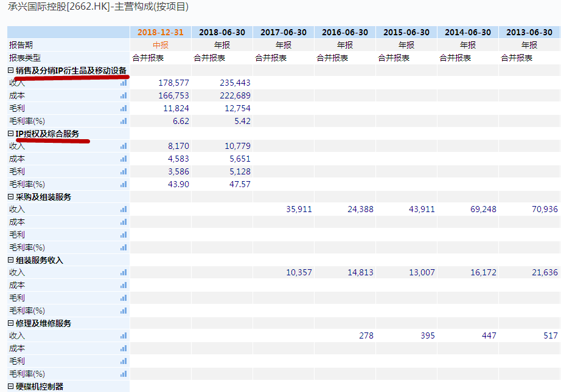This screenshot has height=392, width=561.
Task: Select gross profit cell 5,128
Action: pos(240,171)
